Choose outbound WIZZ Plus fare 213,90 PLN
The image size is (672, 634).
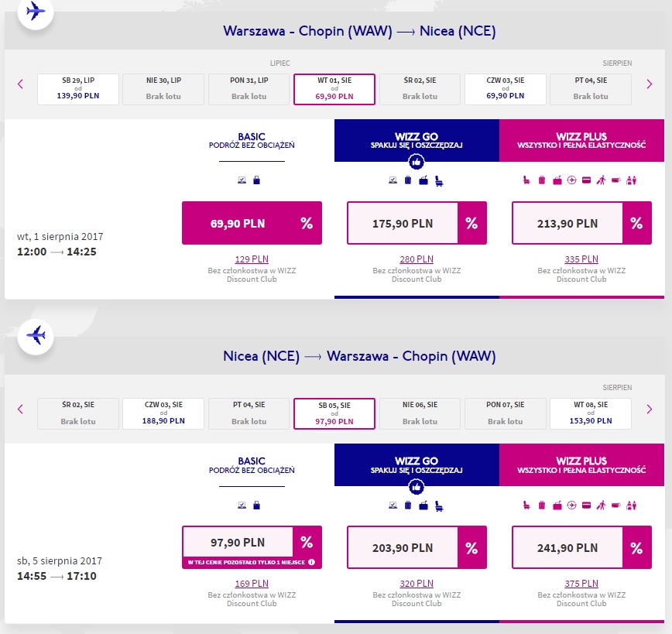click(581, 223)
